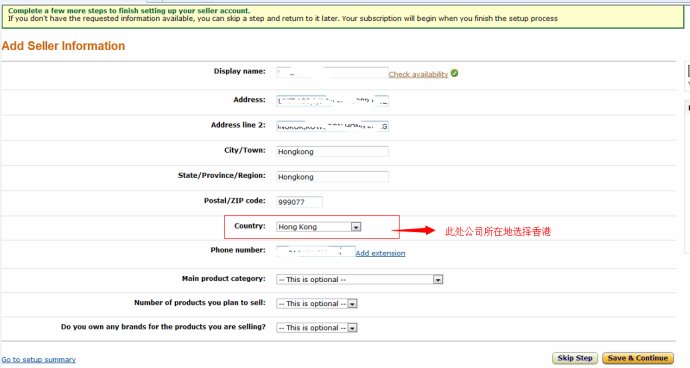Click the Phone number input field
Viewport: 690px width, 368px height.
(x=316, y=252)
